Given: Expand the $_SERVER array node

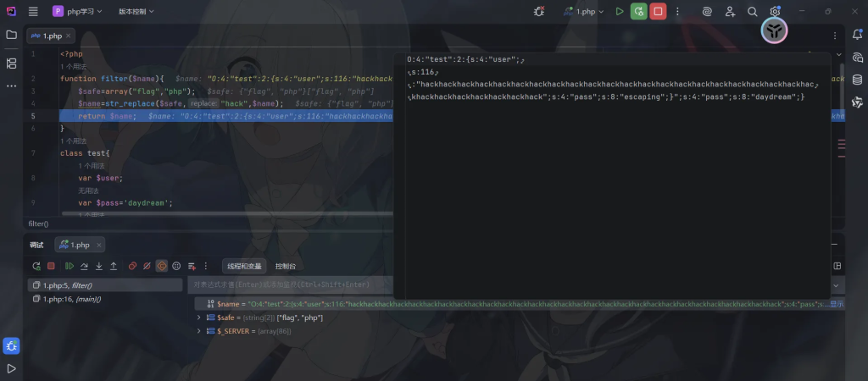Looking at the screenshot, I should [x=199, y=331].
